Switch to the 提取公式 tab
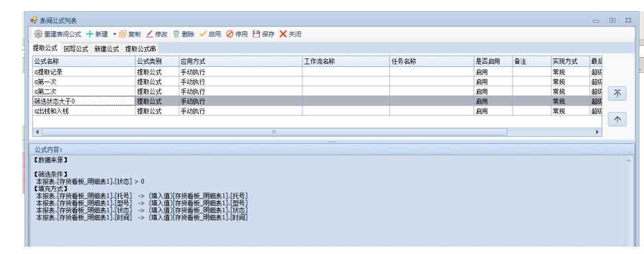644x254 pixels. coord(45,48)
